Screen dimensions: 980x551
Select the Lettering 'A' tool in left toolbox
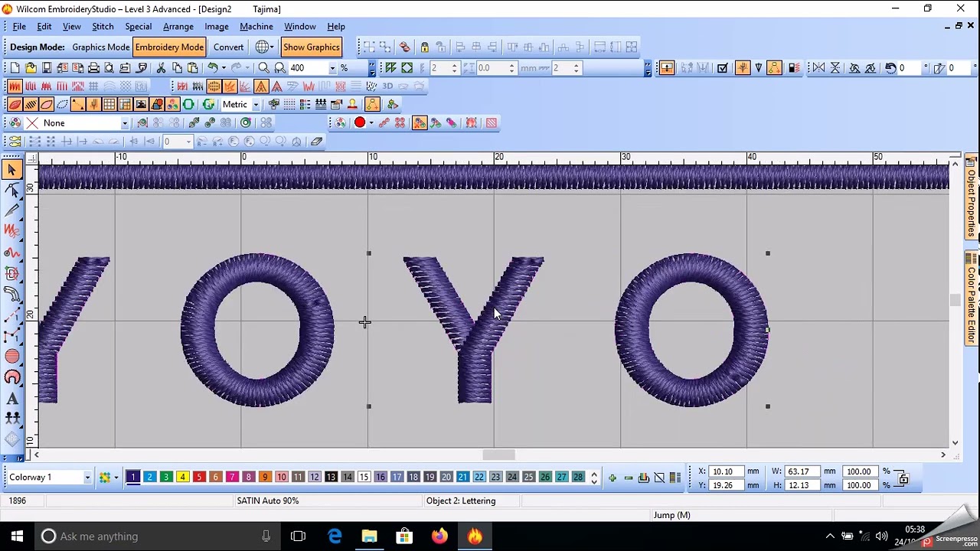pos(12,398)
